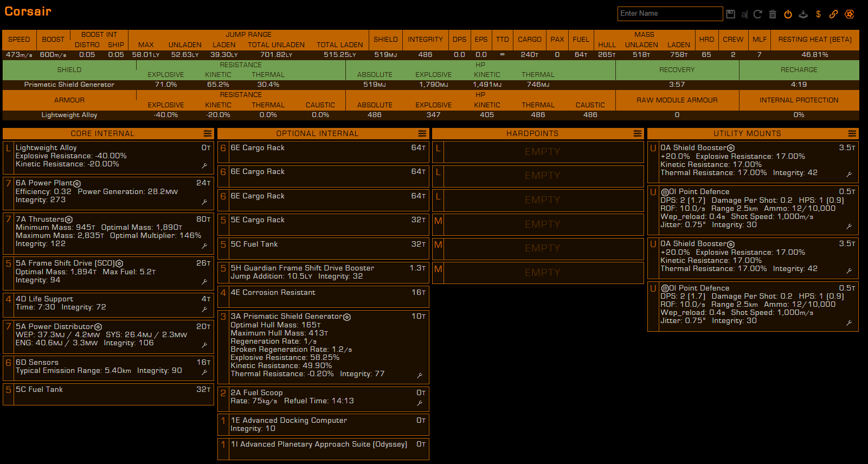This screenshot has width=868, height=464.
Task: Click the wrench icon on 6A Power Plant
Action: (x=204, y=202)
